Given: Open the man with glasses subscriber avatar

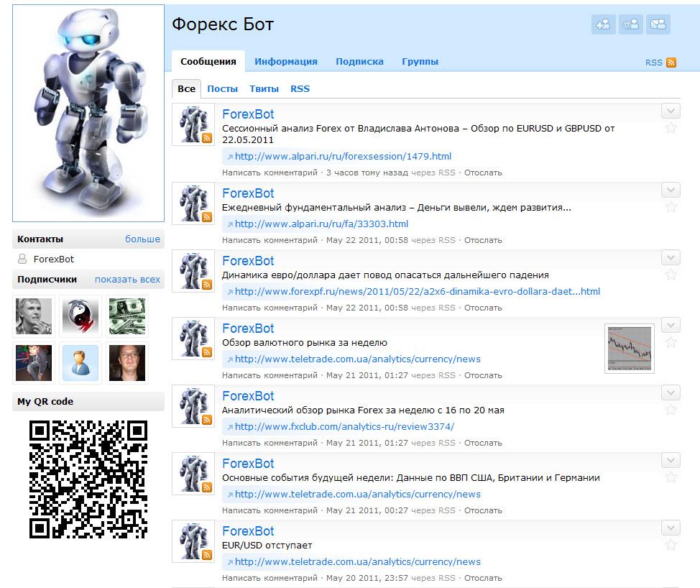Looking at the screenshot, I should [x=127, y=363].
